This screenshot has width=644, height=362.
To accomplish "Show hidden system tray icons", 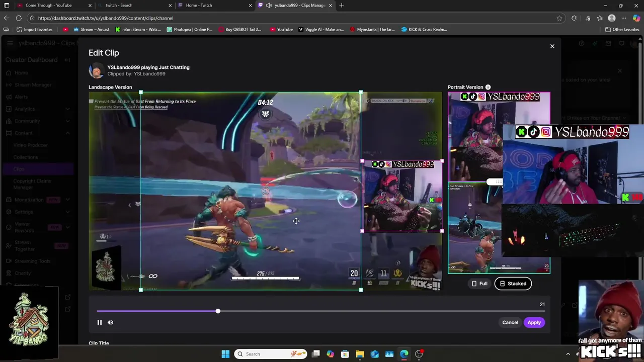I will tap(568, 354).
